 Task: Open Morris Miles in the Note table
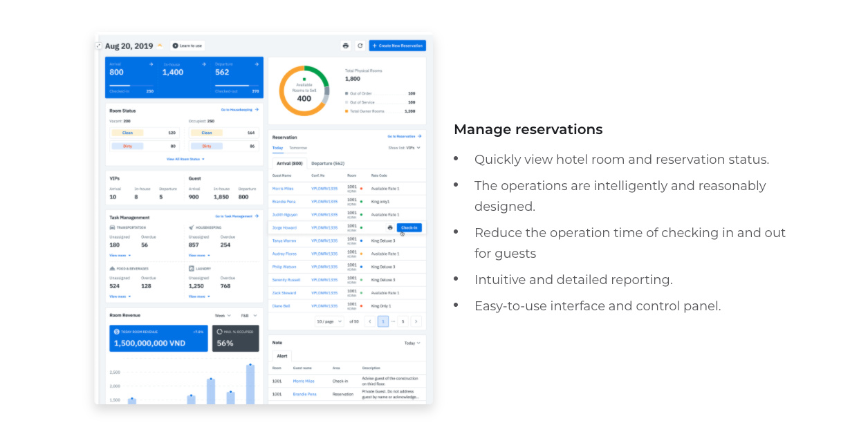pos(304,381)
